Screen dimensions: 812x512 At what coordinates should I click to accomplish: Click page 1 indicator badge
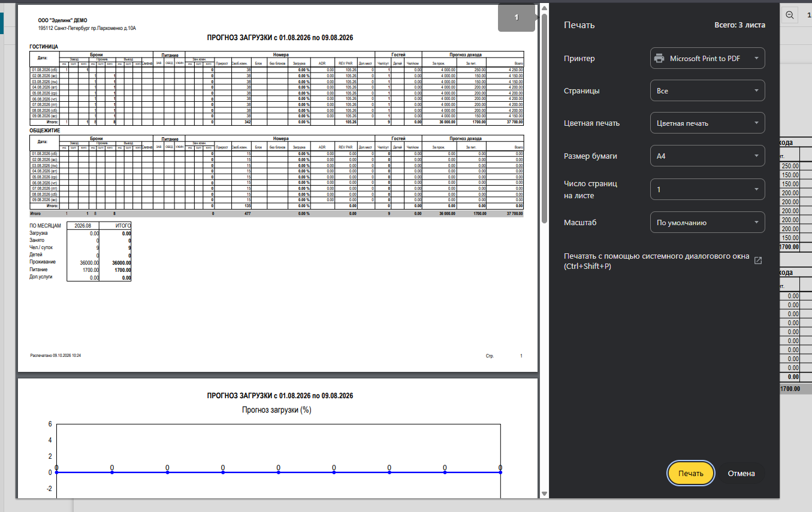coord(516,18)
